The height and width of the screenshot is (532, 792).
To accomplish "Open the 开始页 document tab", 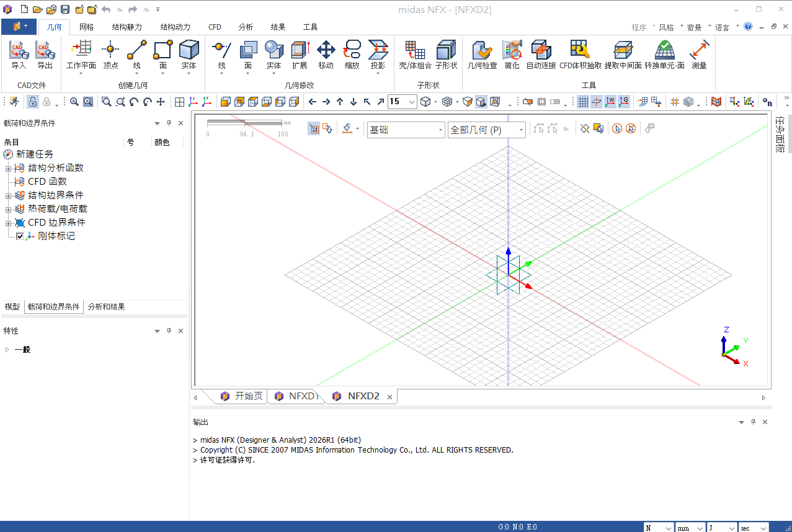I will point(248,396).
